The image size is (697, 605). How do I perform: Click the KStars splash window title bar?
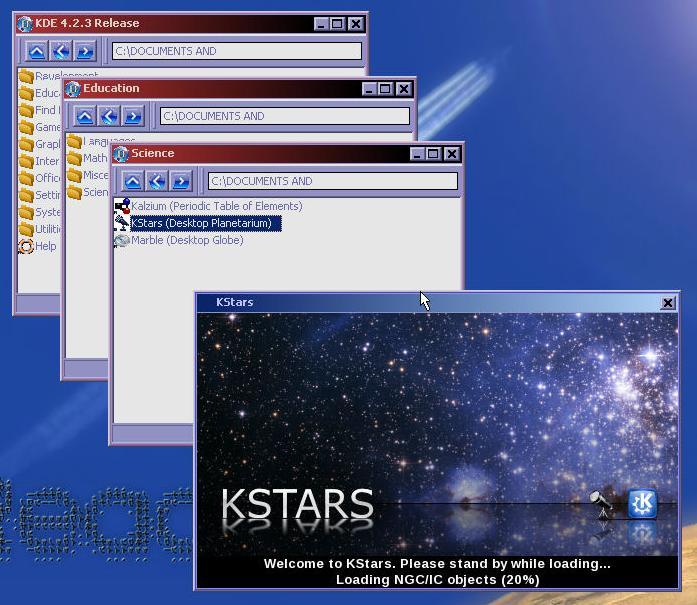pos(437,303)
